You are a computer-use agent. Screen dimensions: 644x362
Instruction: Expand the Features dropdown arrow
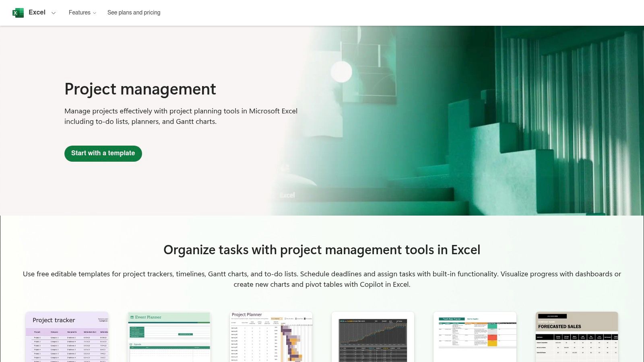95,13
